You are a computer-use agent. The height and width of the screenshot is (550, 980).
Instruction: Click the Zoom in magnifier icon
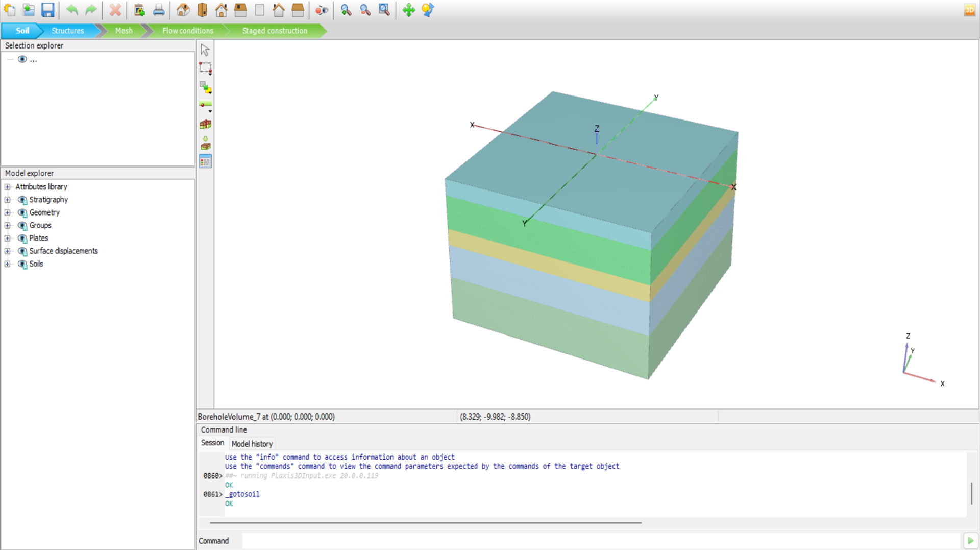(x=346, y=10)
